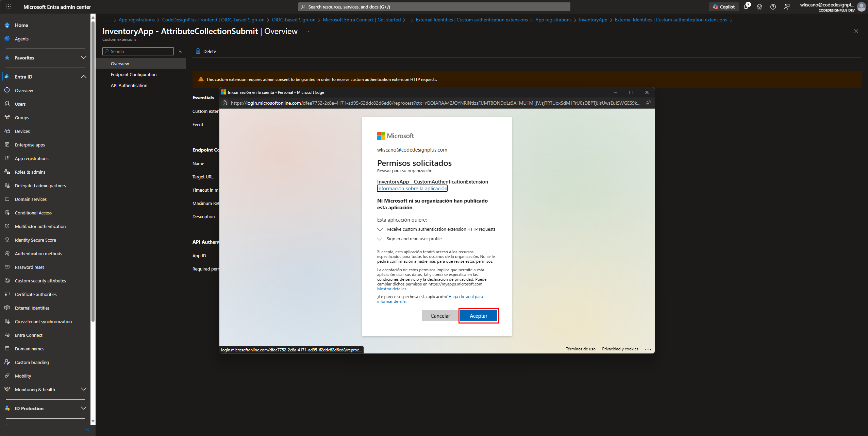Click the Identity Secure Score trophy icon
Image resolution: width=868 pixels, height=436 pixels.
coord(7,240)
